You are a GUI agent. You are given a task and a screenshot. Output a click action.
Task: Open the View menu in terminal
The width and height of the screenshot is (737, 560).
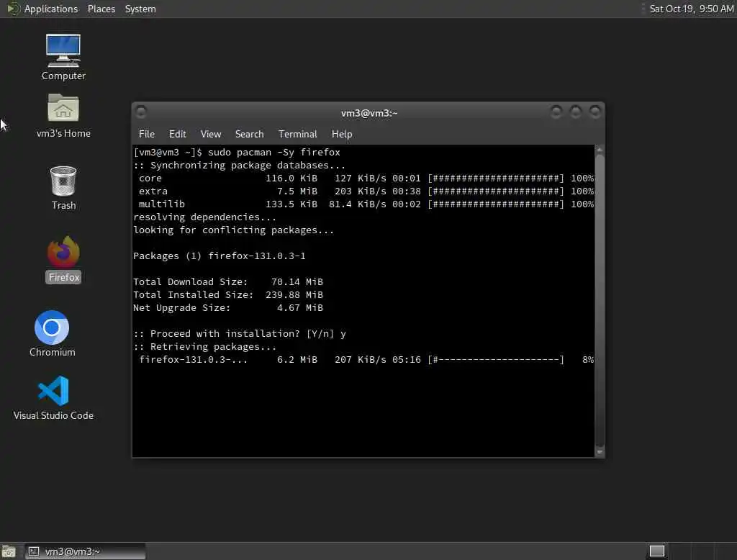[x=211, y=134]
